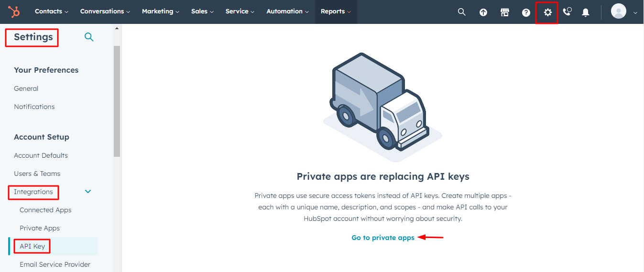Open the help question mark icon
This screenshot has height=272, width=644.
(526, 12)
